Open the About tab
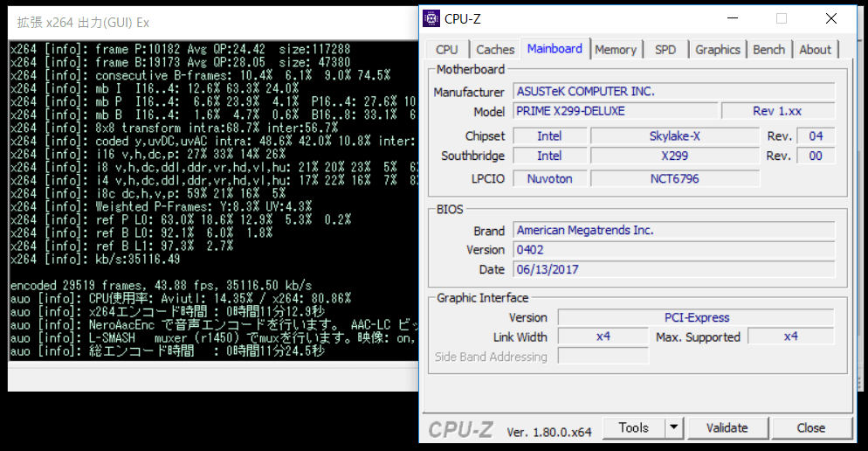The height and width of the screenshot is (451, 868). (x=816, y=50)
